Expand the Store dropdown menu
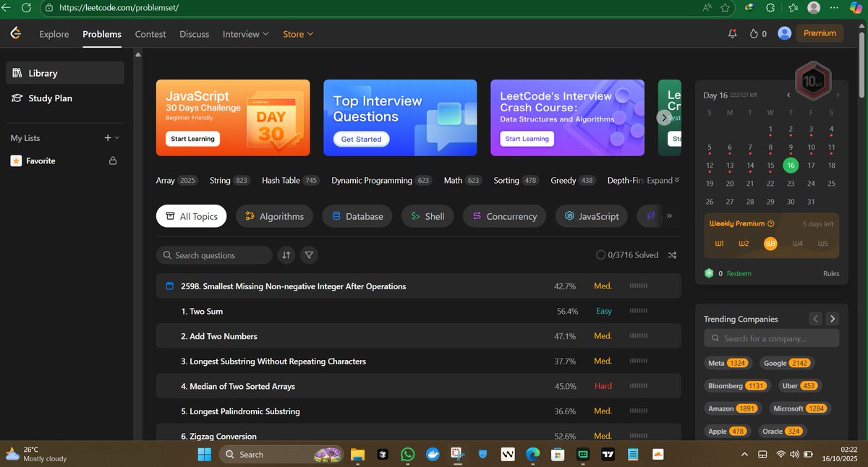This screenshot has height=467, width=868. click(298, 34)
